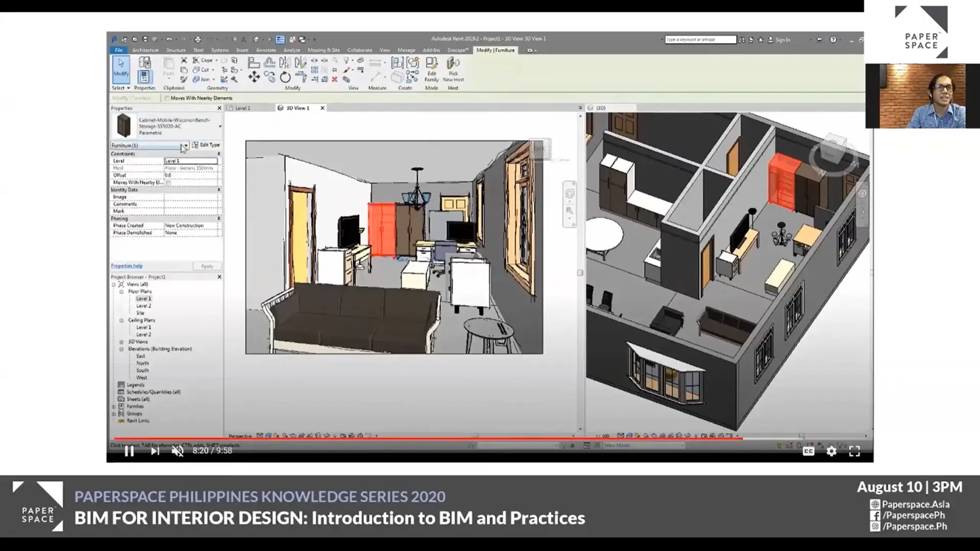Image resolution: width=980 pixels, height=551 pixels.
Task: Open the Properties help link
Action: tap(127, 266)
